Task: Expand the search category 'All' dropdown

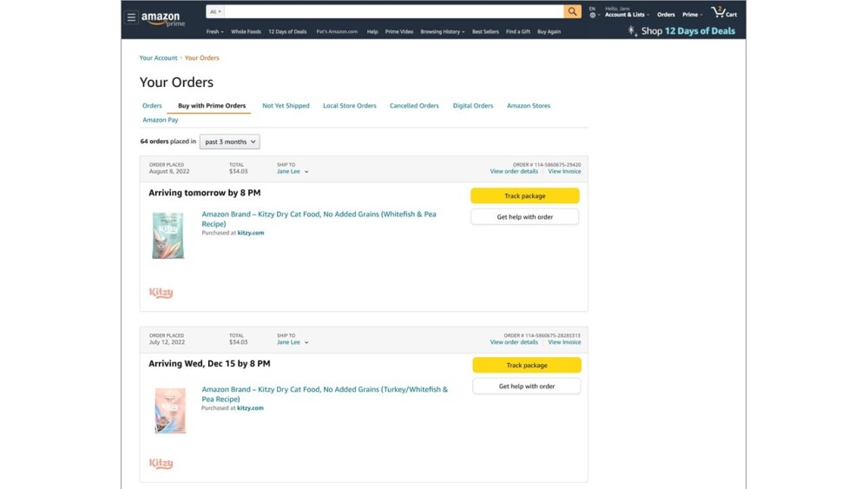Action: point(215,12)
